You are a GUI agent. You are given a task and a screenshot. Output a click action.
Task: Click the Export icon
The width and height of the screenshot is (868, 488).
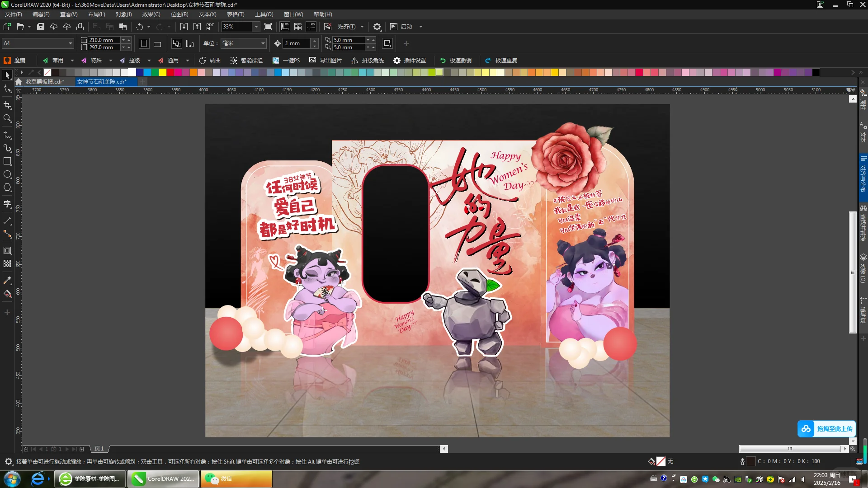[197, 27]
